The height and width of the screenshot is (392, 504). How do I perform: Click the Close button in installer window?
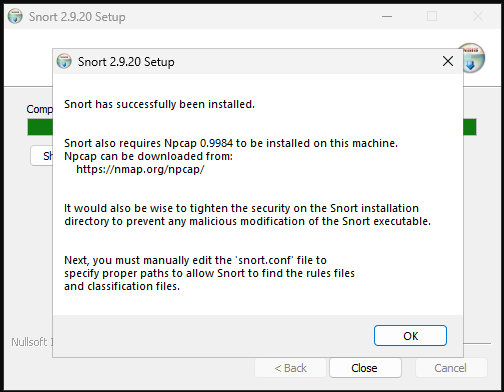[x=365, y=368]
